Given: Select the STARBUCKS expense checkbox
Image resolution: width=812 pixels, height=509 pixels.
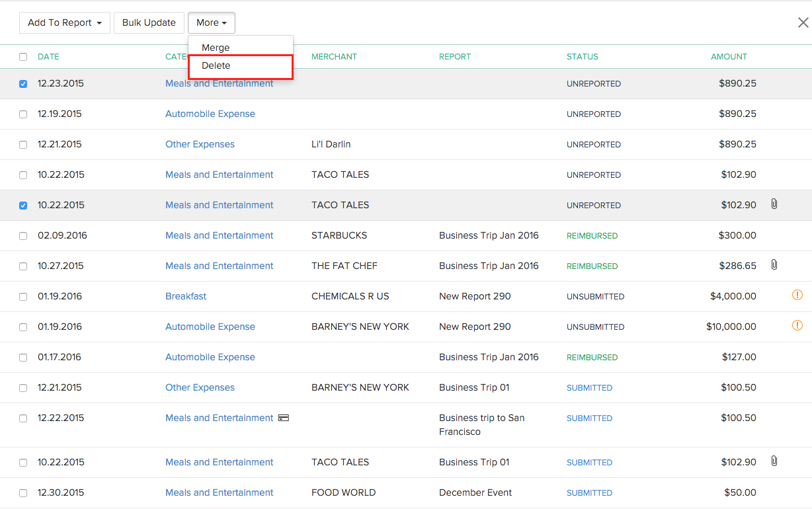Looking at the screenshot, I should [23, 236].
